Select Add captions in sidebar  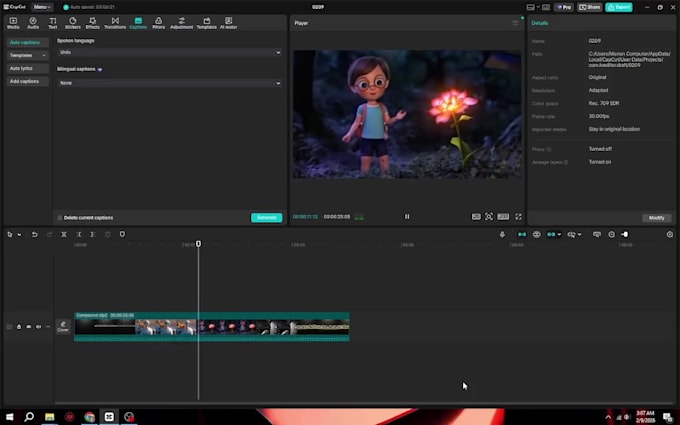27,82
